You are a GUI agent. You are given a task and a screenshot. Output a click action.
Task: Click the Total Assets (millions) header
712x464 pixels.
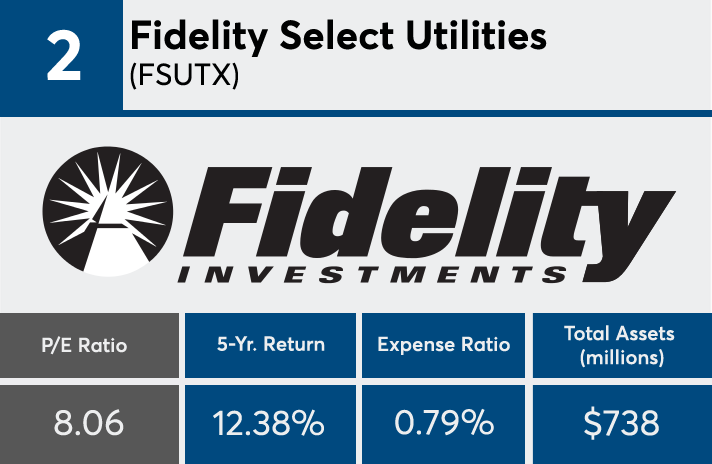click(622, 346)
